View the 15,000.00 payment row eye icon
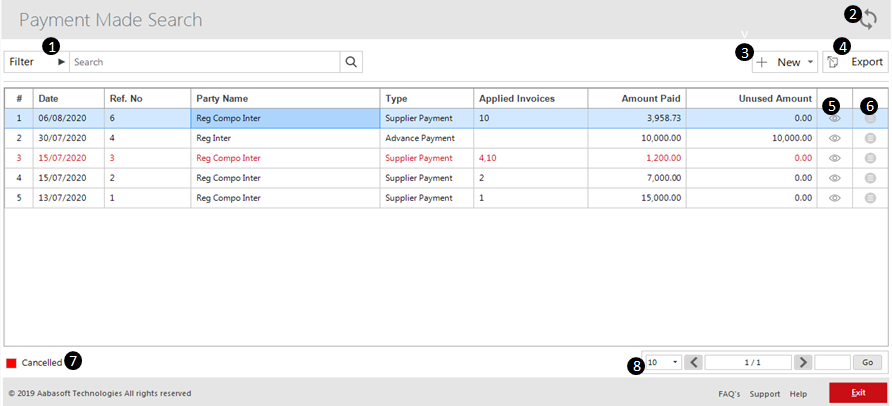Viewport: 892px width, 406px height. [x=835, y=198]
